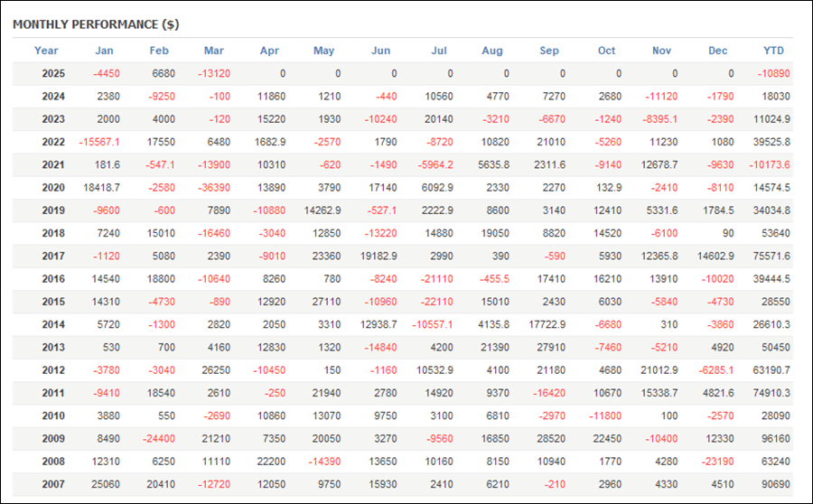This screenshot has width=813, height=504.
Task: Click the Dec column header
Action: click(x=717, y=51)
